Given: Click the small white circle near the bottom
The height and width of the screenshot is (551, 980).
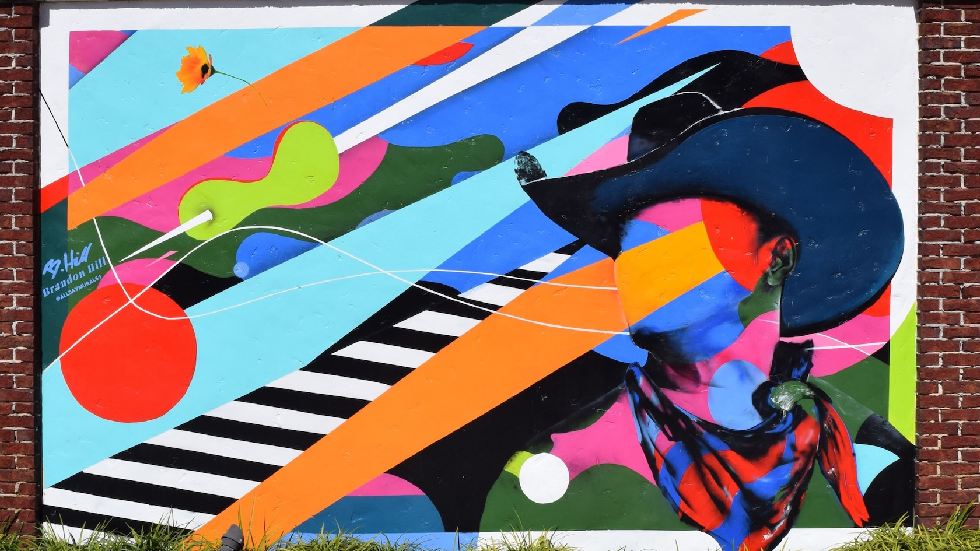Looking at the screenshot, I should click(x=544, y=478).
